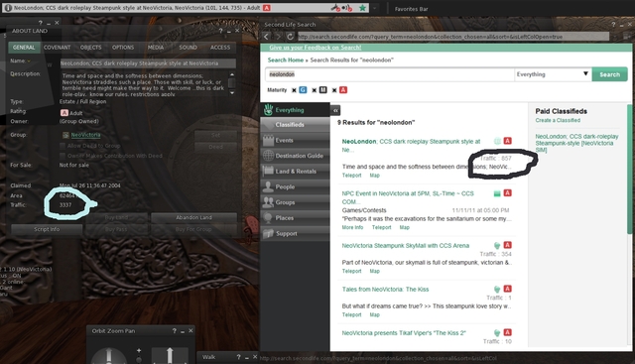Add location to favorites with green star
This screenshot has height=364, width=635.
point(362,8)
